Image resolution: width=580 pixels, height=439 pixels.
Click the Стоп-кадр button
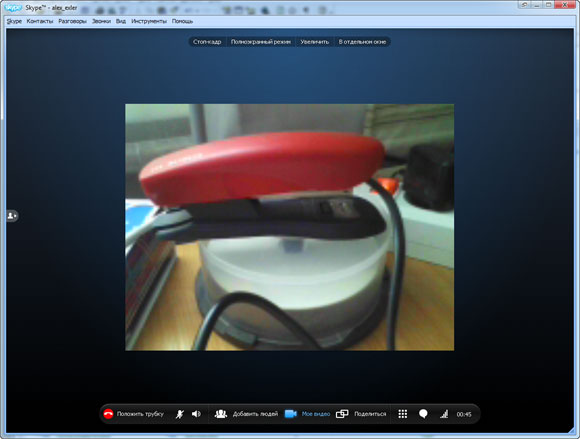pyautogui.click(x=207, y=42)
